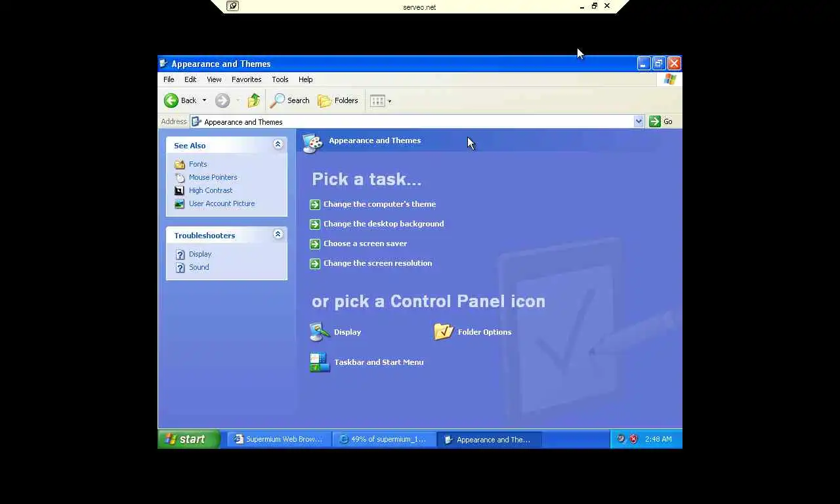Open the Folder Options icon
Image resolution: width=840 pixels, height=504 pixels.
pos(444,332)
